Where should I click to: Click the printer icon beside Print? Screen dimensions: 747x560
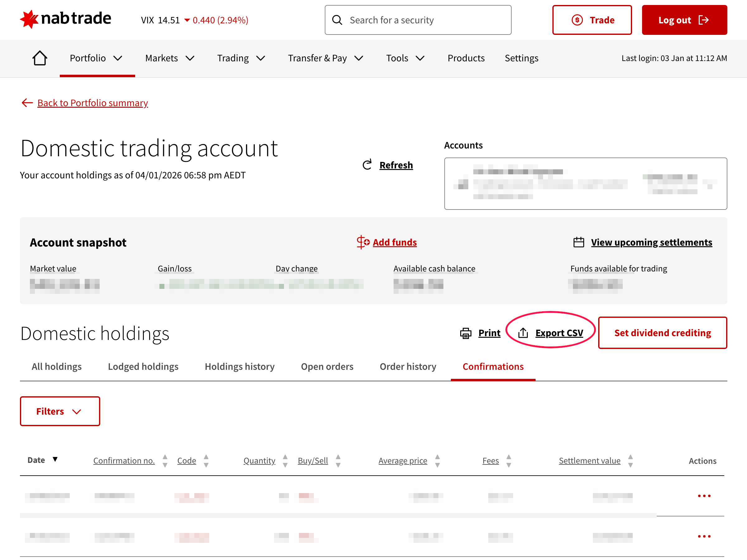[x=466, y=333]
